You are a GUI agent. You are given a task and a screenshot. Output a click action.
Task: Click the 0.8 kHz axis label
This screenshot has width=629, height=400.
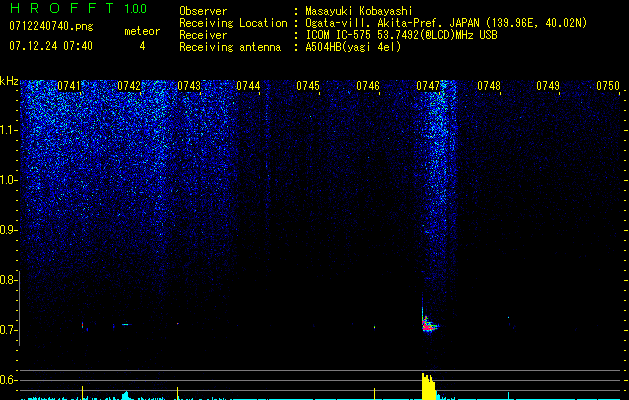point(8,280)
